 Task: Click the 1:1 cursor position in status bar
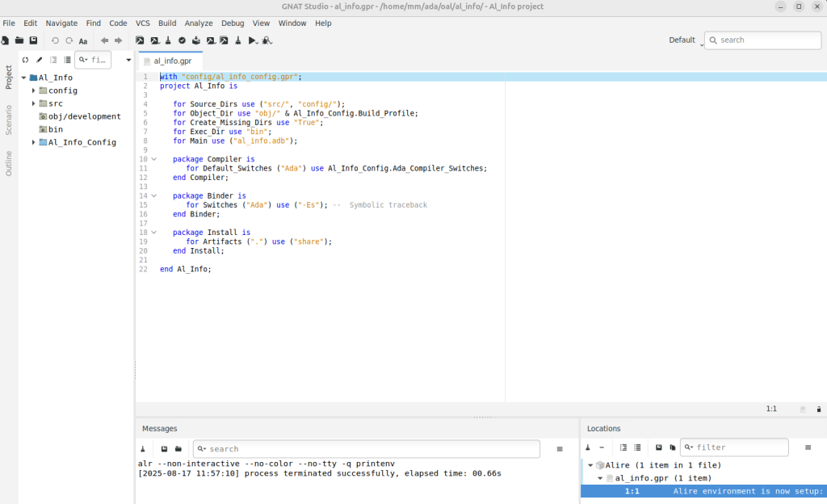[771, 409]
